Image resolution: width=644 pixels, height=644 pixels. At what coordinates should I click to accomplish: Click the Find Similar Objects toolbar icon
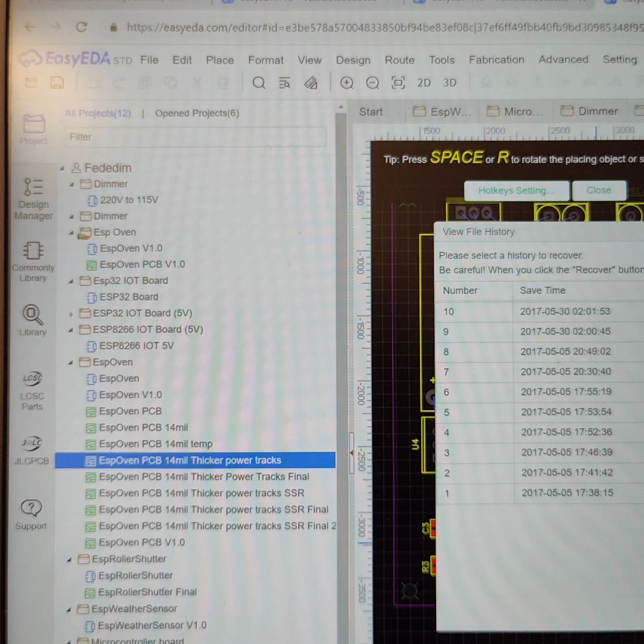[284, 83]
